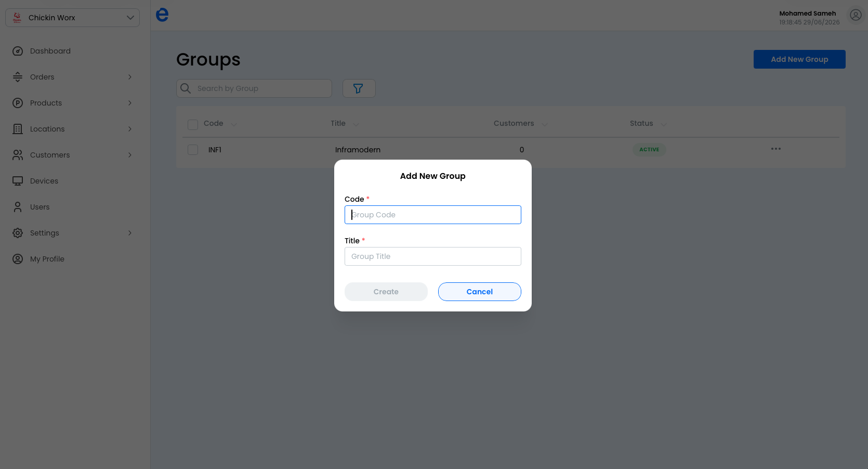Sort by the Customers column arrow
The width and height of the screenshot is (868, 469).
point(545,124)
